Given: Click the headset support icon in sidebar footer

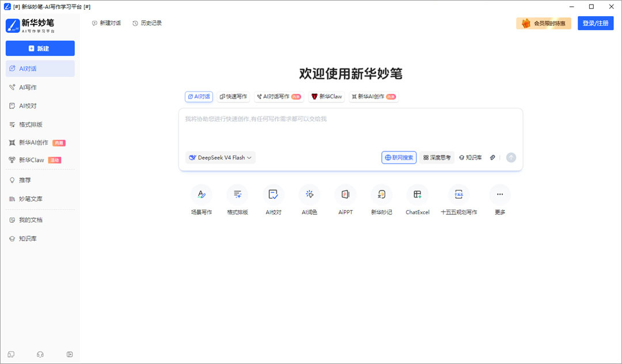Looking at the screenshot, I should point(40,354).
